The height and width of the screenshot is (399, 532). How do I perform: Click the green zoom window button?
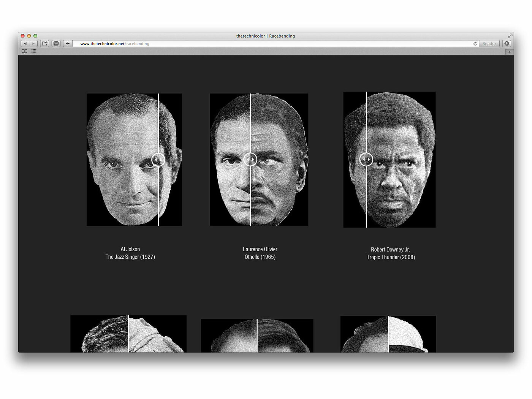35,36
